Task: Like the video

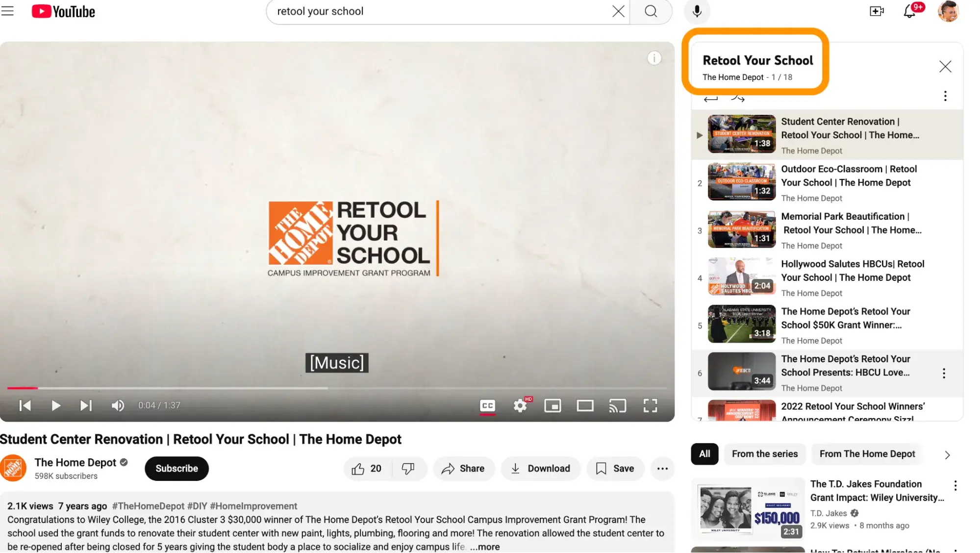Action: pyautogui.click(x=368, y=469)
